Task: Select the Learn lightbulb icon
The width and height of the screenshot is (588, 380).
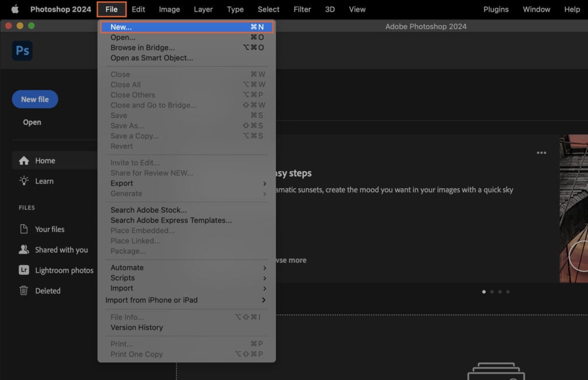Action: [x=24, y=181]
